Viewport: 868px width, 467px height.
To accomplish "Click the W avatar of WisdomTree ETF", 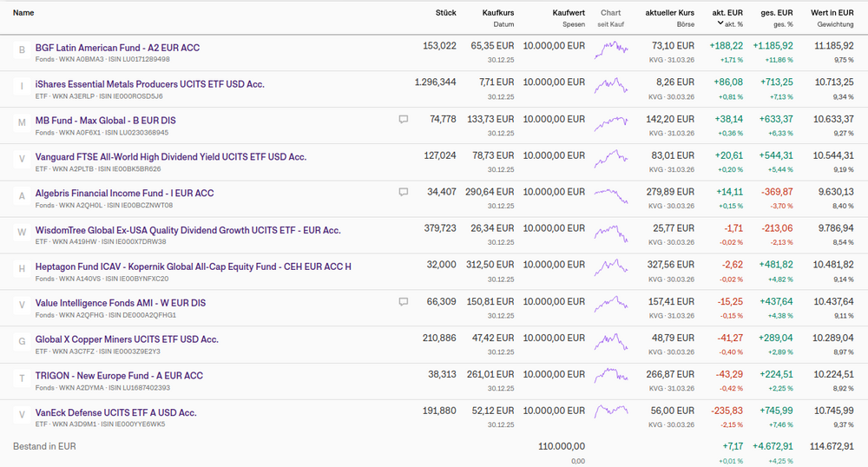I will coord(23,233).
